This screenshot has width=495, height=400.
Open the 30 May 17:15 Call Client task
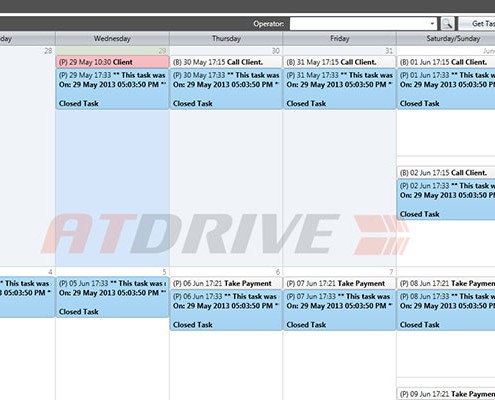click(226, 62)
